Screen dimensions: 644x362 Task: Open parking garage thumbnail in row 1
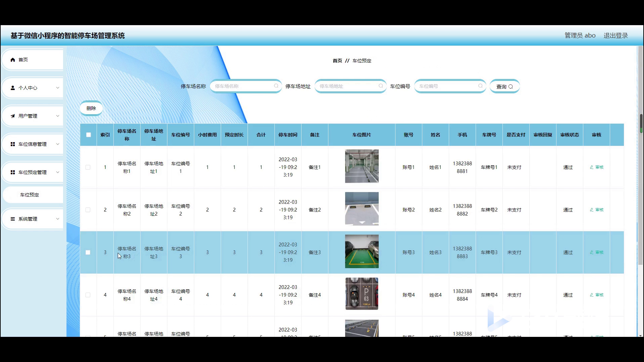click(362, 166)
